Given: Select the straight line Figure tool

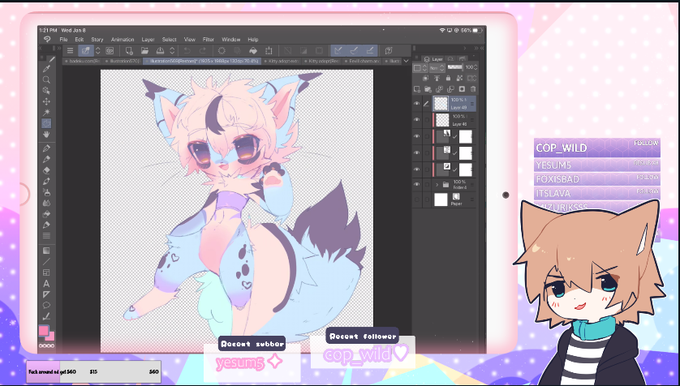Looking at the screenshot, I should click(x=46, y=262).
